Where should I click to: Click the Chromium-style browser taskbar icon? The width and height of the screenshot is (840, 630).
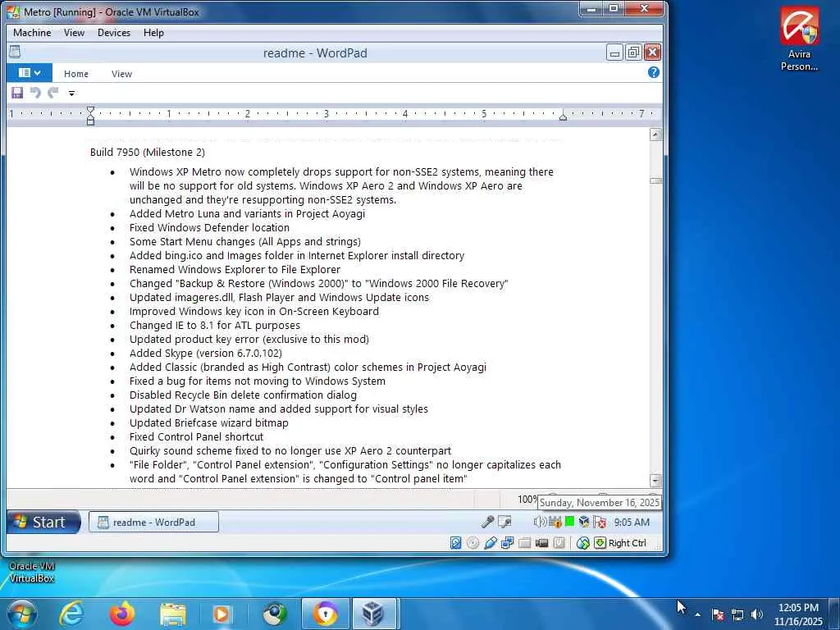275,614
